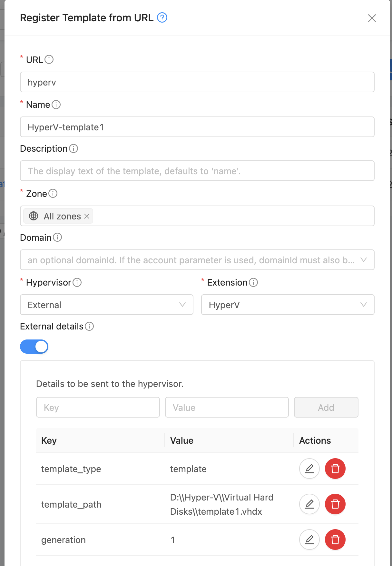Viewport: 392px width, 566px height.
Task: Open the Domain selection dropdown
Action: [197, 260]
